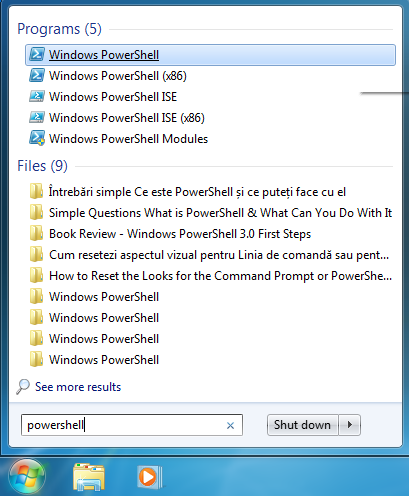Expand the Files (9) group header
The height and width of the screenshot is (496, 409).
(42, 166)
